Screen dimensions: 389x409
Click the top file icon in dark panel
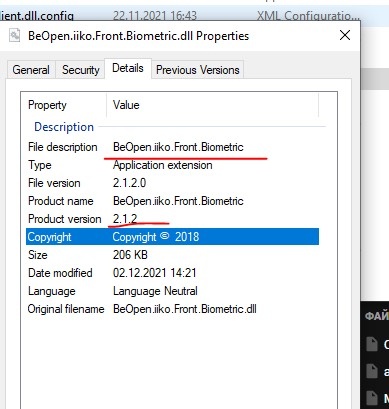372,344
